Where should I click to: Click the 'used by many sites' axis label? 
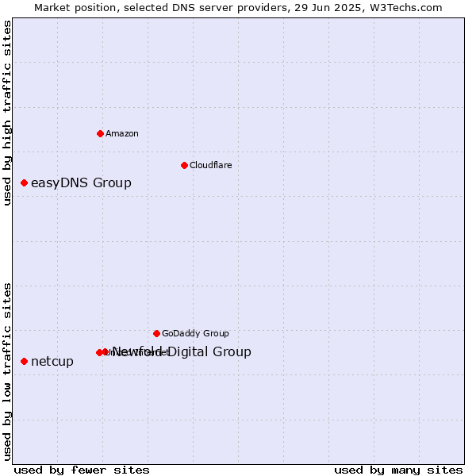[398, 470]
